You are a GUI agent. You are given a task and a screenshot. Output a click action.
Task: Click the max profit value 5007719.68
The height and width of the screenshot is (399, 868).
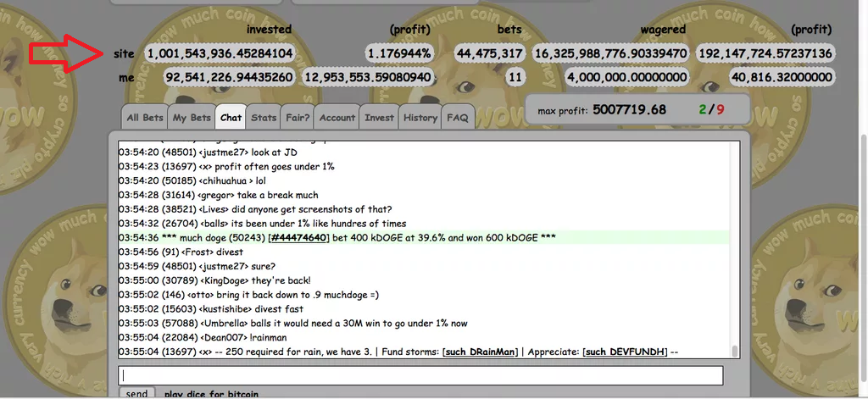[629, 109]
